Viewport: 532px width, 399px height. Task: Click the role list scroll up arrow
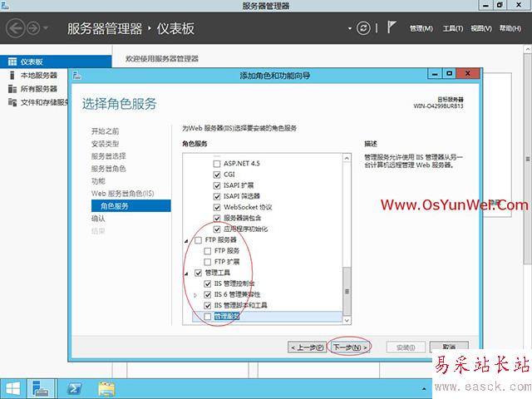[x=347, y=158]
